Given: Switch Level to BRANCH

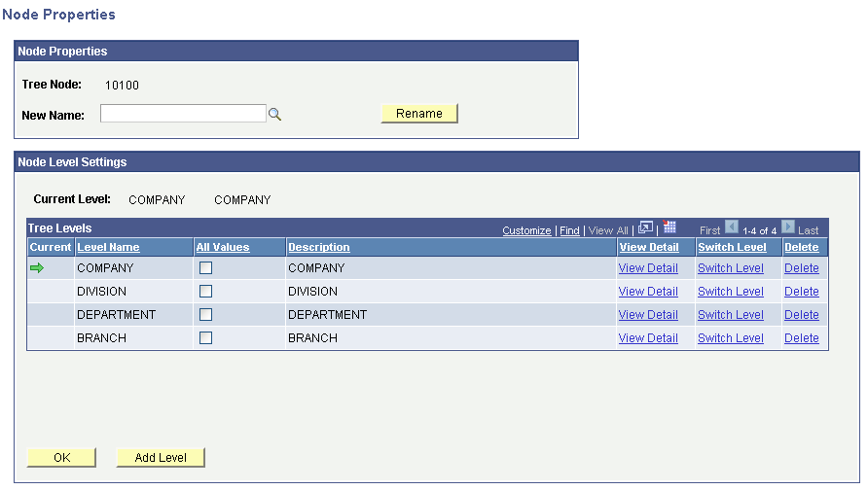Looking at the screenshot, I should [730, 338].
